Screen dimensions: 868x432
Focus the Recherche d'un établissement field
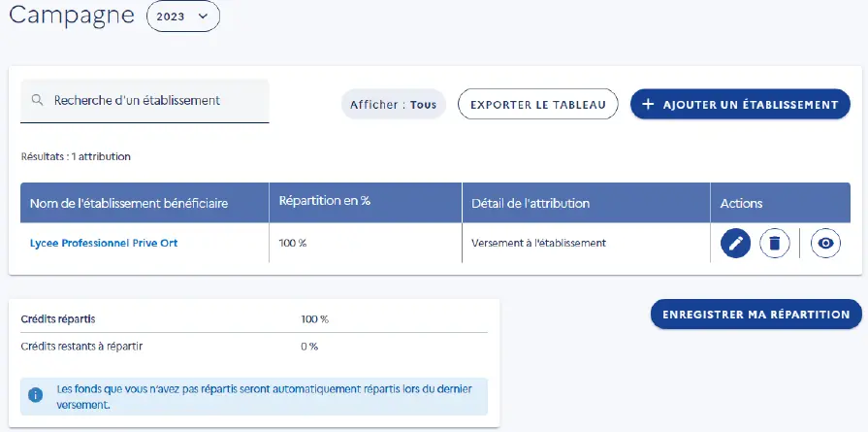point(155,100)
